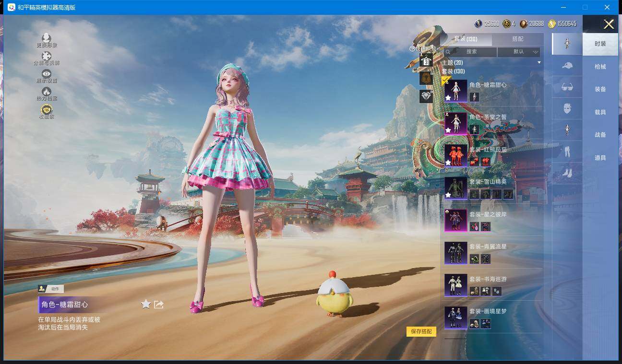The height and width of the screenshot is (364, 622).
Task: Click the share icon beside the star
Action: click(159, 305)
